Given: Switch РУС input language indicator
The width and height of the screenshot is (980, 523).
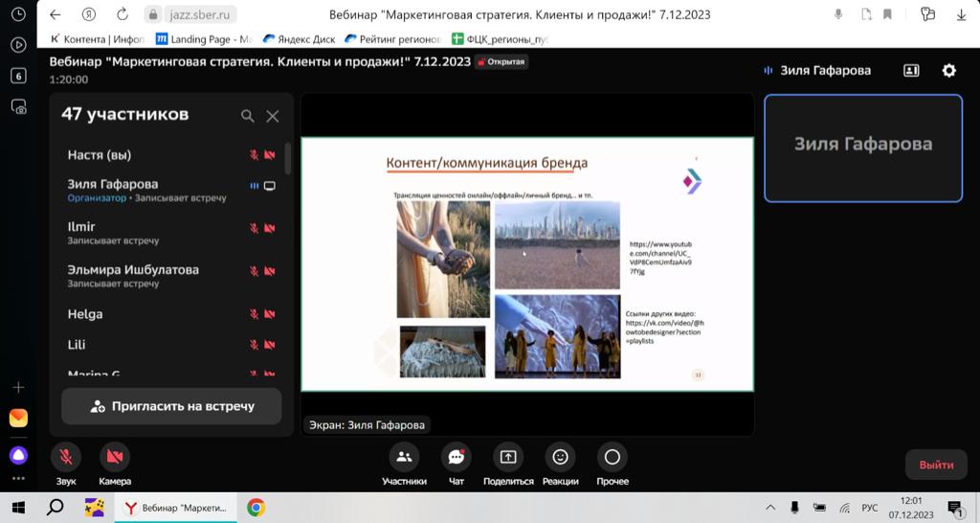Looking at the screenshot, I should [869, 508].
